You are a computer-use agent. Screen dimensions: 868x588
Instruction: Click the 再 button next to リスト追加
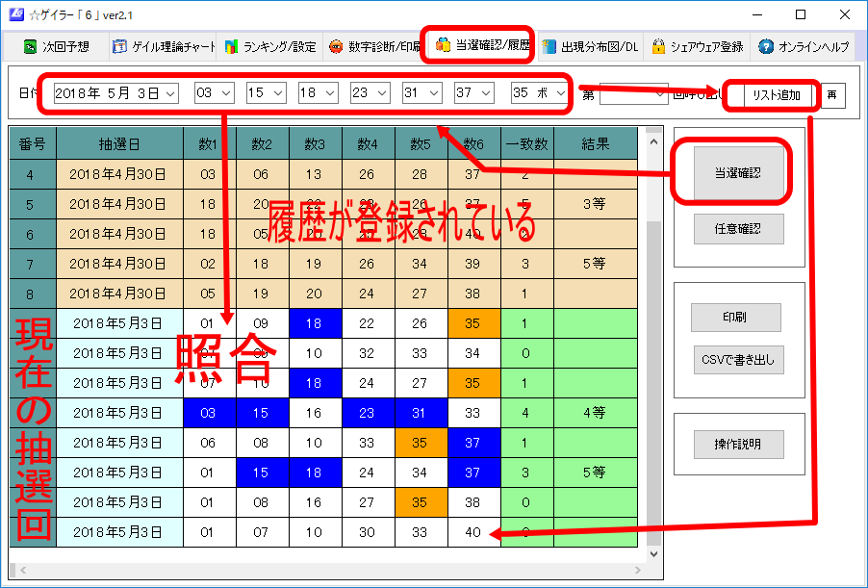(x=831, y=94)
